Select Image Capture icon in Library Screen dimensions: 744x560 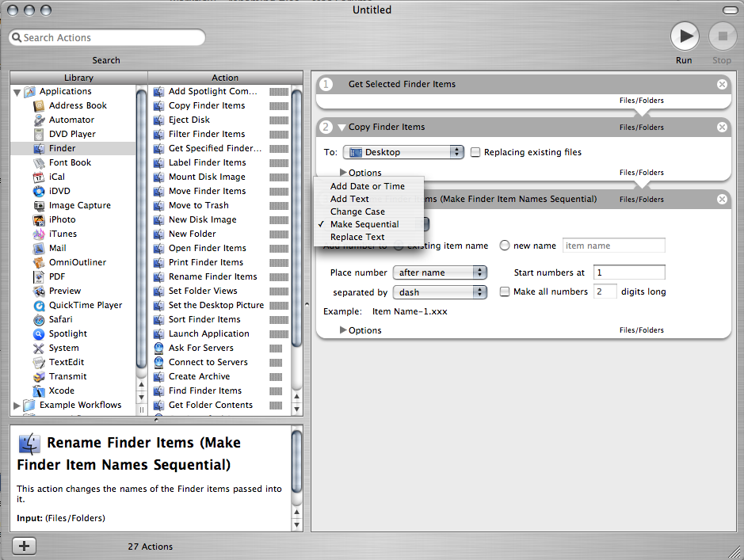coord(39,205)
